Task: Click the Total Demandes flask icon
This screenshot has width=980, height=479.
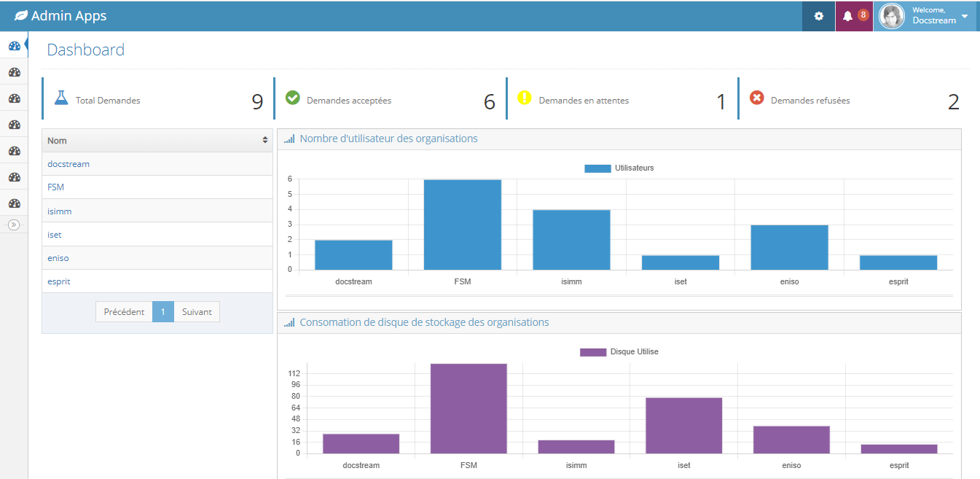Action: coord(61,98)
